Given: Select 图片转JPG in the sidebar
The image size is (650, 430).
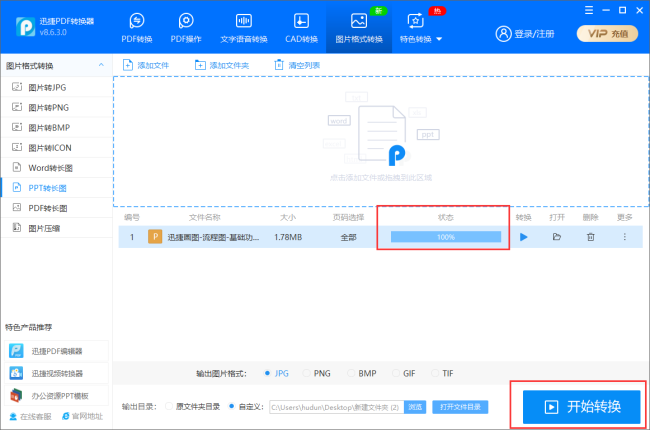Looking at the screenshot, I should click(x=57, y=87).
